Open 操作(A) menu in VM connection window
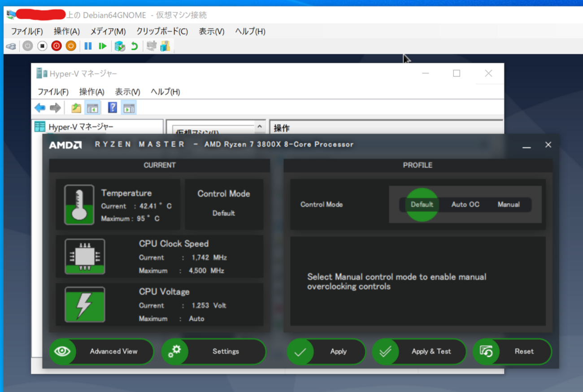 click(x=67, y=31)
